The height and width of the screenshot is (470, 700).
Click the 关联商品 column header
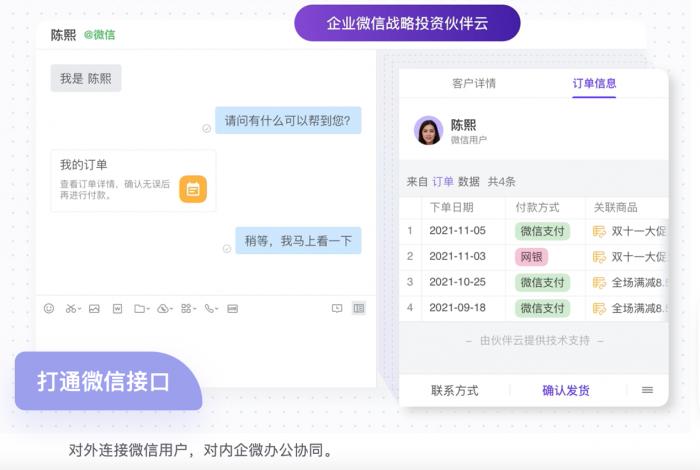[615, 208]
